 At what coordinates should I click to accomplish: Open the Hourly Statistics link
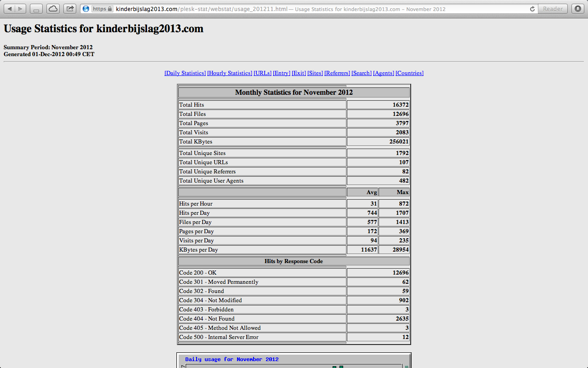[230, 73]
